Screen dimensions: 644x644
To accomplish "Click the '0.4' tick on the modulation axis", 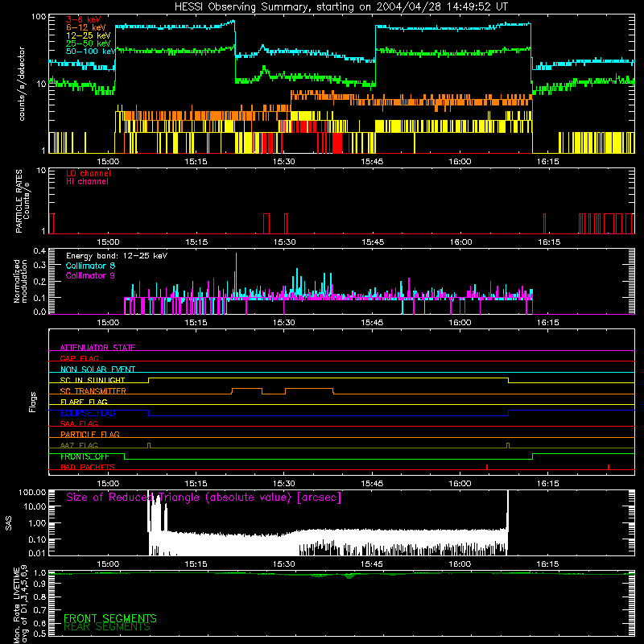I will [39, 250].
